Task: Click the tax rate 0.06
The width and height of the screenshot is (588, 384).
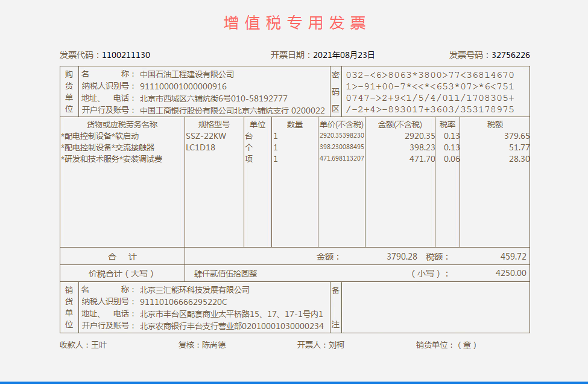Action: [452, 159]
